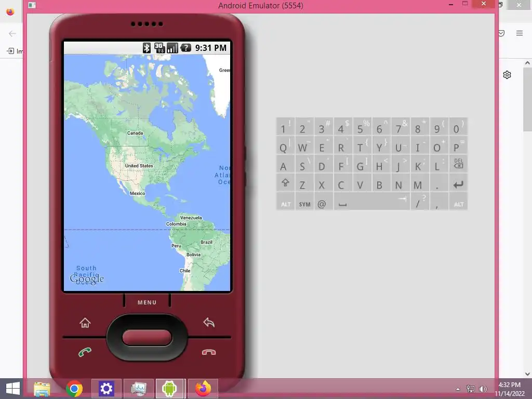
Task: Show hidden system tray icons
Action: (x=458, y=389)
